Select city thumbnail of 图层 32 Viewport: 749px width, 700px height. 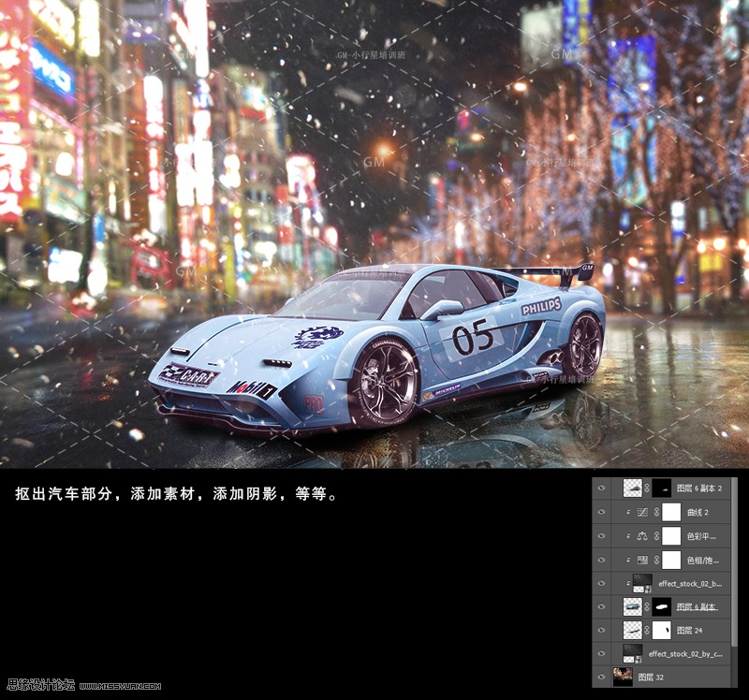click(623, 677)
